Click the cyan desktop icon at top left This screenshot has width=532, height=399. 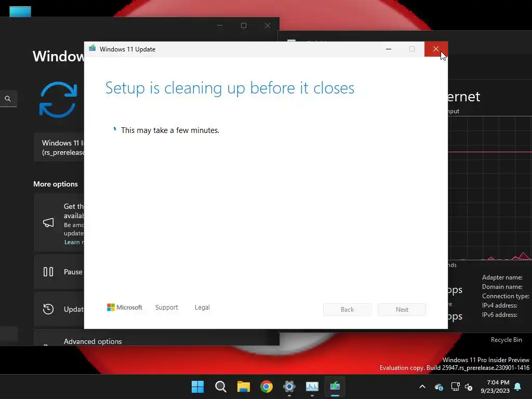pyautogui.click(x=20, y=11)
